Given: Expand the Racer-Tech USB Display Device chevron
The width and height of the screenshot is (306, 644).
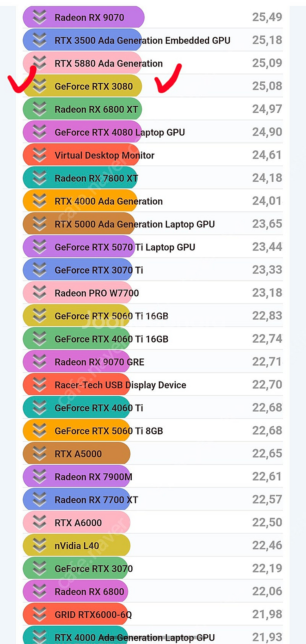Looking at the screenshot, I should pos(40,384).
